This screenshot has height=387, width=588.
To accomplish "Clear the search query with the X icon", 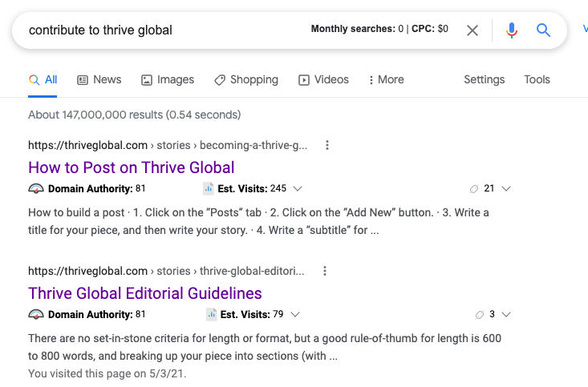I will (x=472, y=30).
